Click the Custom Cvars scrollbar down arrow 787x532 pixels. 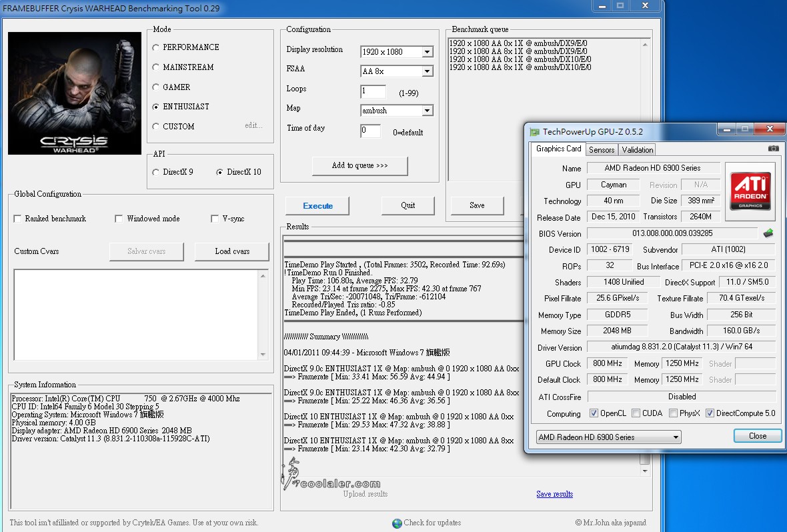263,354
